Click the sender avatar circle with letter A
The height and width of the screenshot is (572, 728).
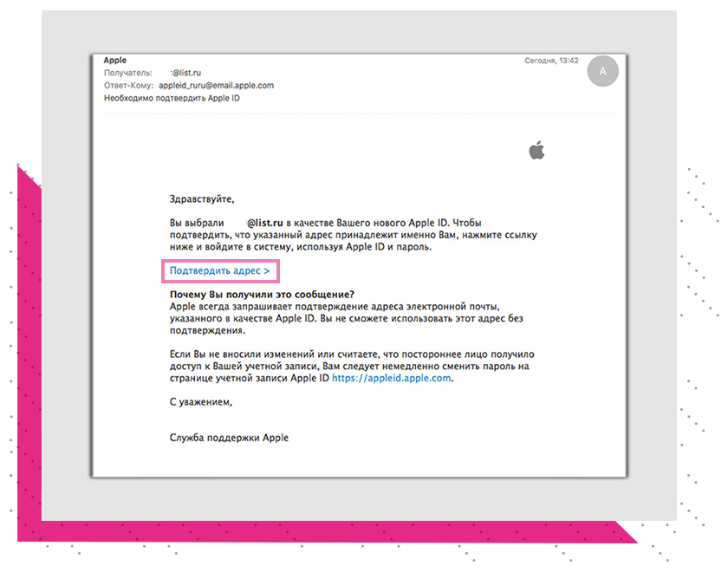602,71
